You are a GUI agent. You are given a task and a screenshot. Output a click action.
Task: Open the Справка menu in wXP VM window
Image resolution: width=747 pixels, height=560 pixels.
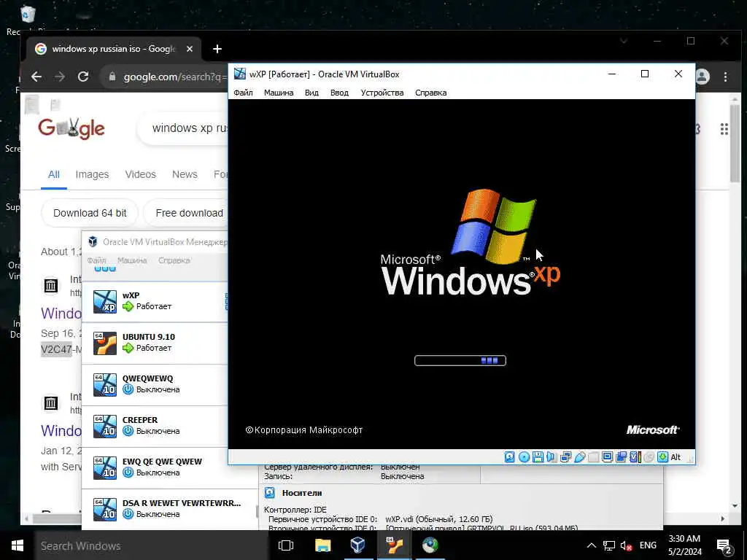[x=430, y=93]
